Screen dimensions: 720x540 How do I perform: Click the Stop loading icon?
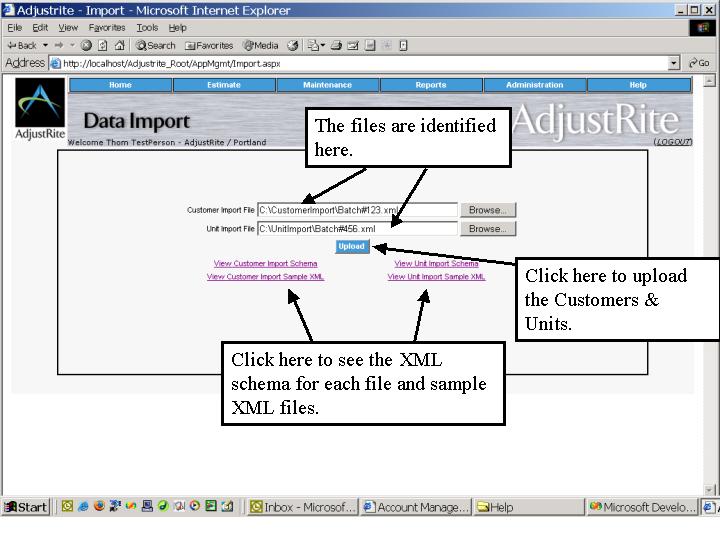86,45
